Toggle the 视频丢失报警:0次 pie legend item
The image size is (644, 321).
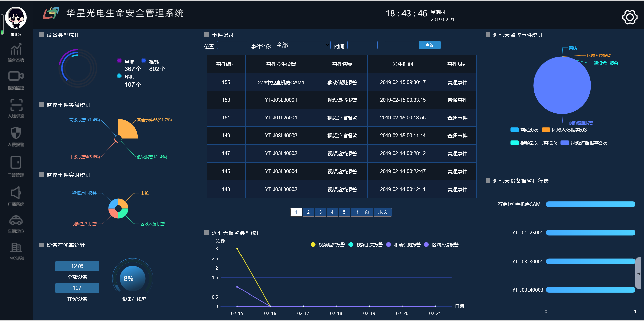pyautogui.click(x=534, y=143)
